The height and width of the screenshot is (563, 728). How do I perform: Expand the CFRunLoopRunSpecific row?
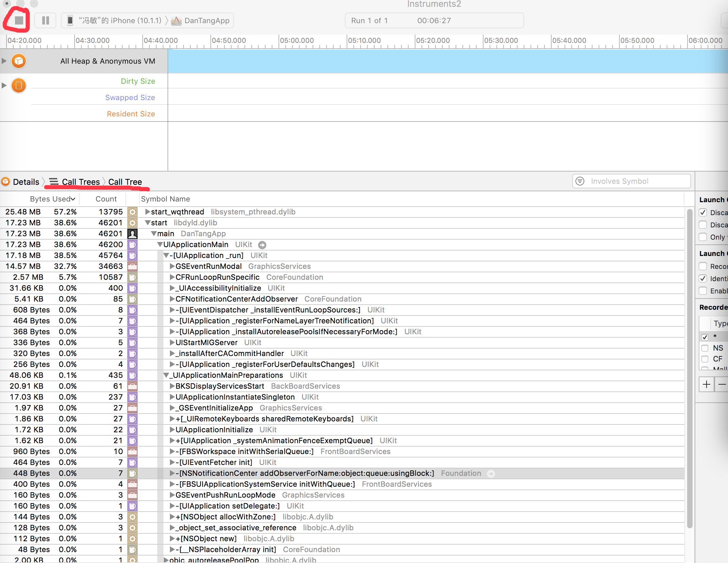coord(172,277)
